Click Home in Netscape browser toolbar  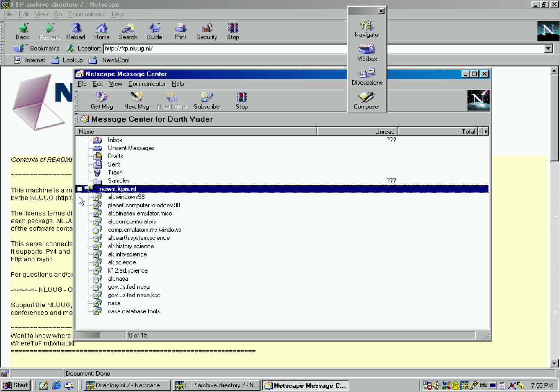pos(102,31)
